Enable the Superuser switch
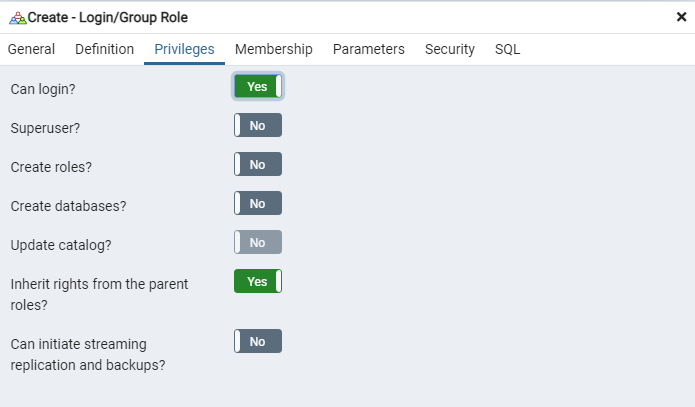 pyautogui.click(x=258, y=126)
